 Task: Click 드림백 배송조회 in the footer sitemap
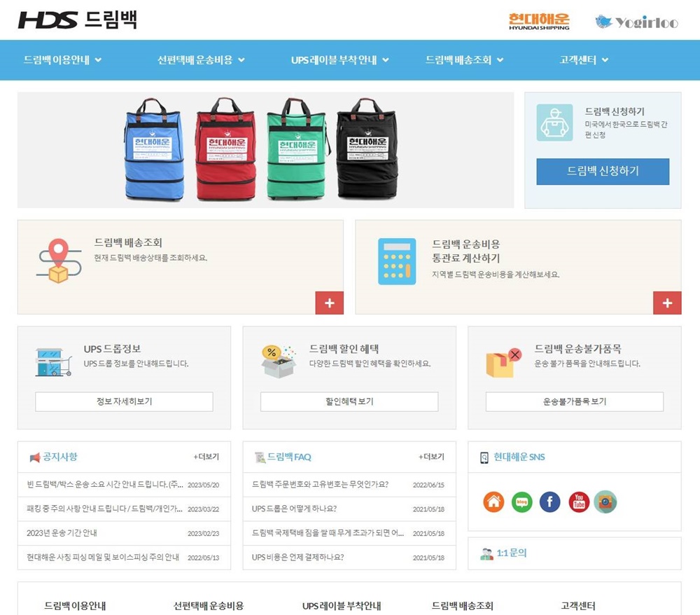click(x=463, y=606)
